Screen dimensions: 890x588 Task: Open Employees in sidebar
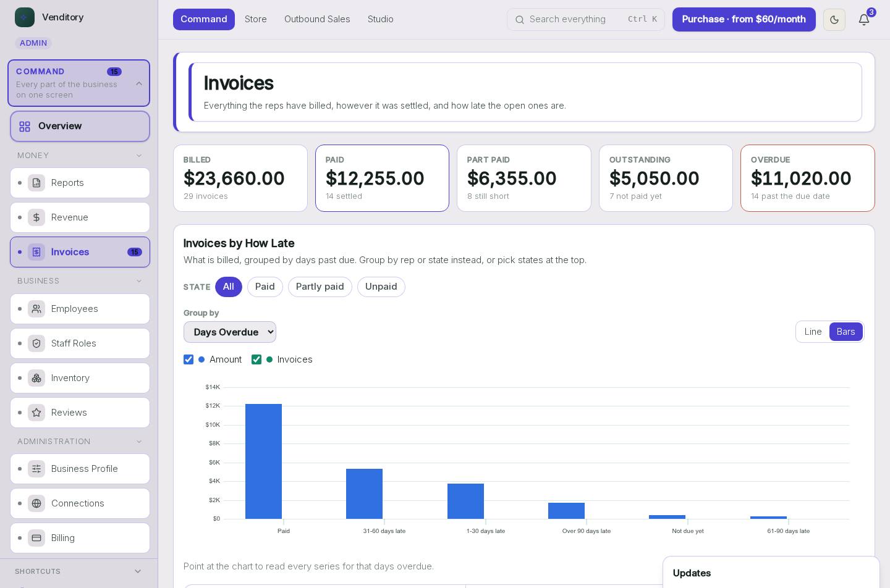[80, 309]
